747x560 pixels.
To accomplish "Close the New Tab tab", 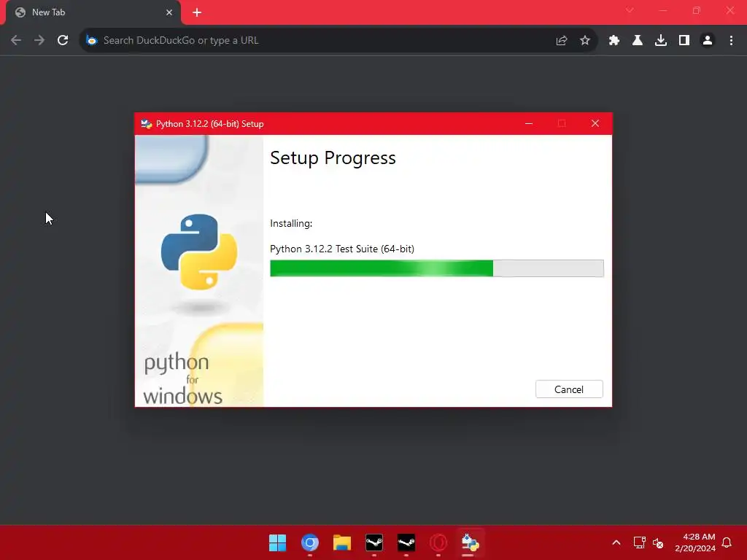I will [169, 12].
